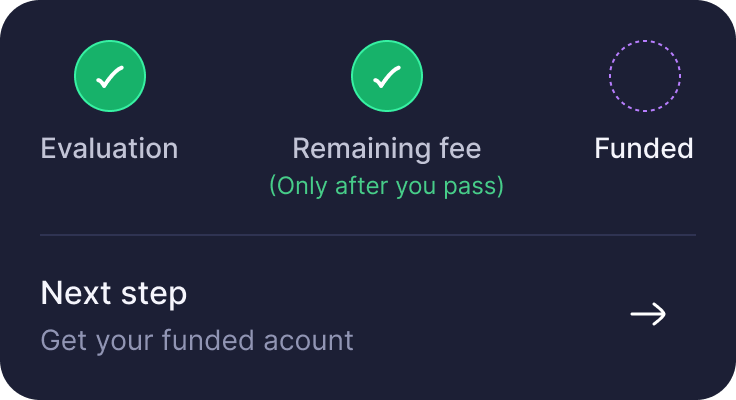Click the green "(Only after you pass)" note

[387, 186]
